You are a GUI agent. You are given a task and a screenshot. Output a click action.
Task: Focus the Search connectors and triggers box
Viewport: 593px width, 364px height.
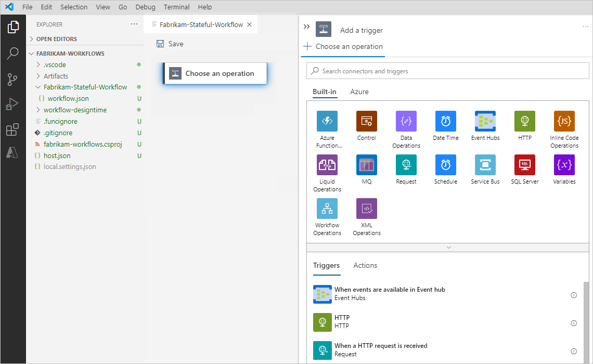click(448, 71)
